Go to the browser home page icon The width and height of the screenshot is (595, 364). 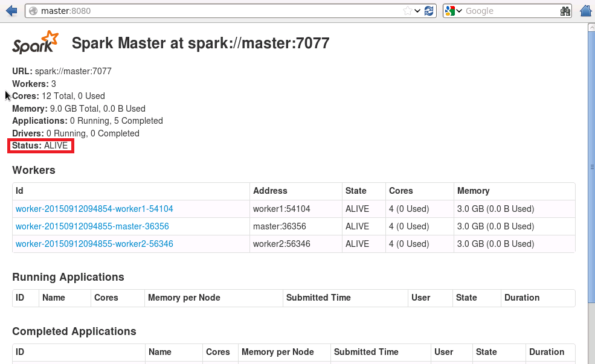click(x=587, y=11)
